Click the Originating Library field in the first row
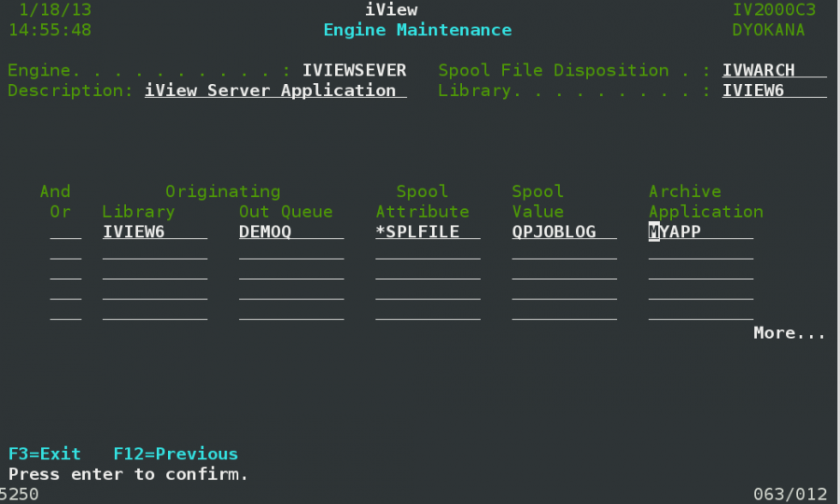This screenshot has width=840, height=504. (x=155, y=231)
